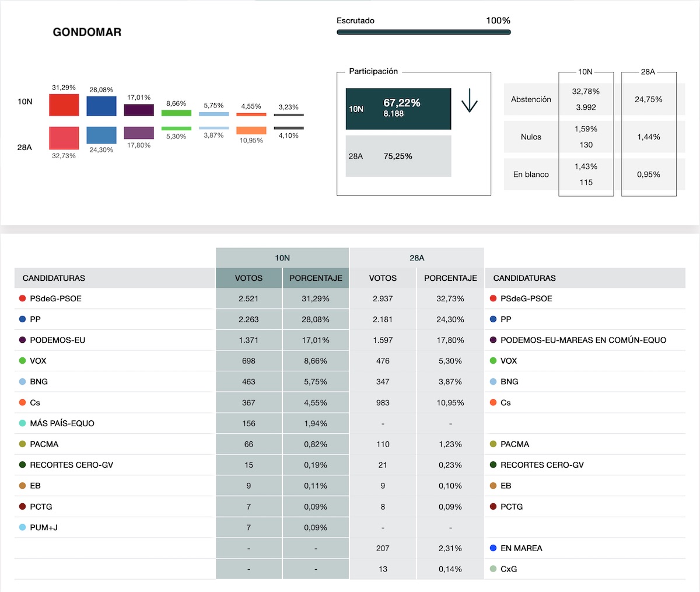Click the purple dot beside PODEMOS-EU-MAREAS EN COMÚN-EQUO
The height and width of the screenshot is (592, 700).
[494, 340]
